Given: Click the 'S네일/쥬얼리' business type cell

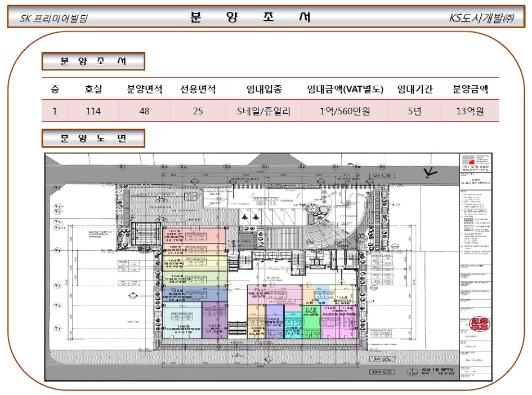Looking at the screenshot, I should pos(264,110).
